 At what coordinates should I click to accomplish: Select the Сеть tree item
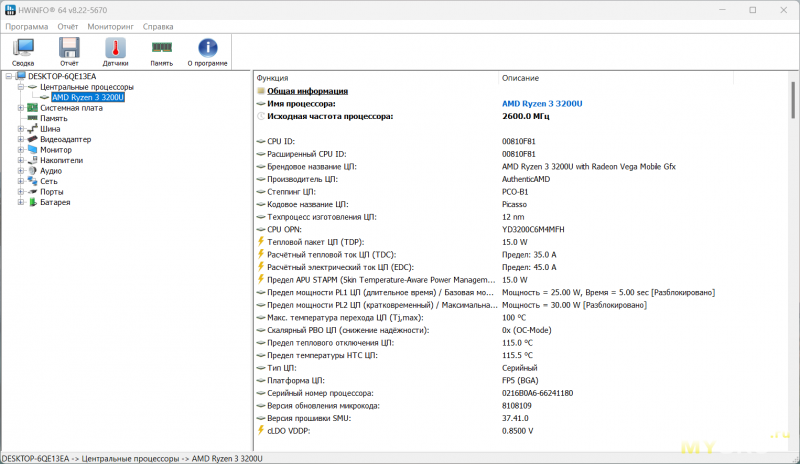click(49, 181)
